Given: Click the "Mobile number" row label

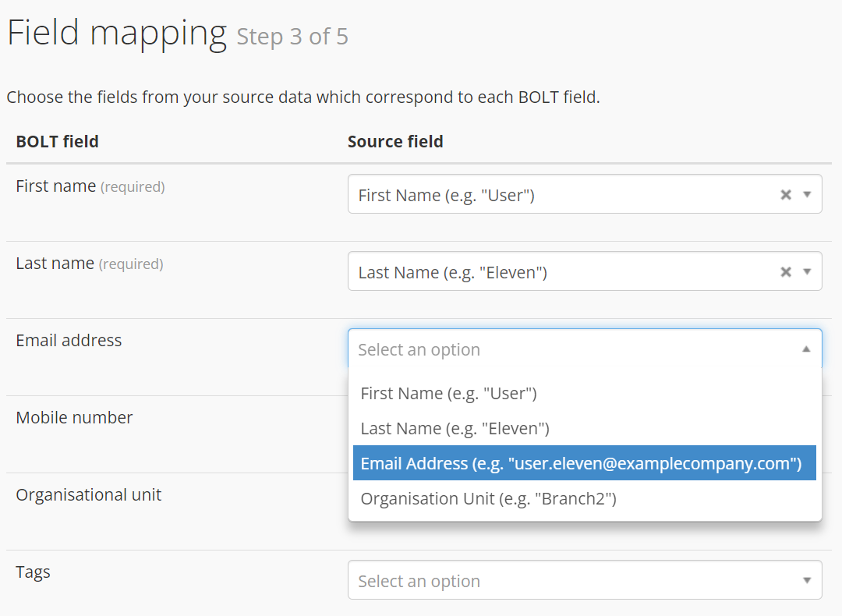Looking at the screenshot, I should tap(74, 418).
